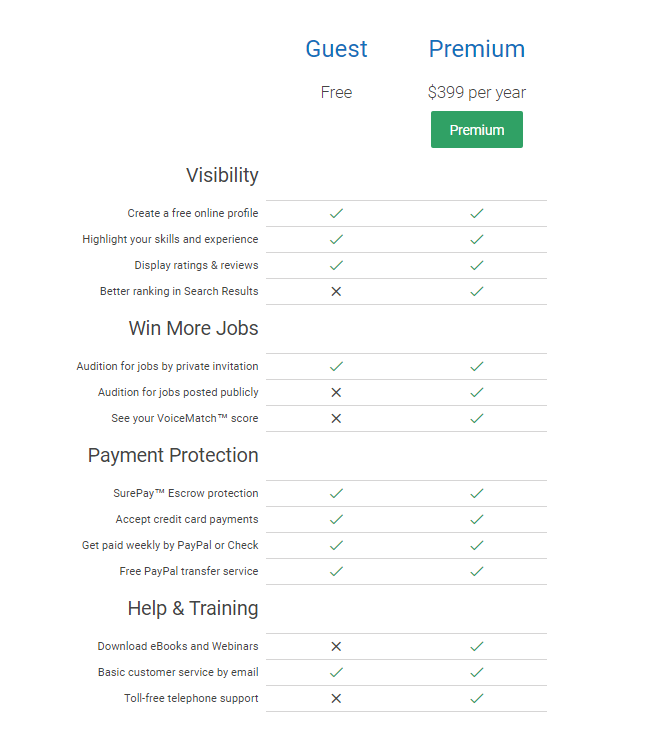
Task: Click Guest checkmark for SurePay Escrow protection
Action: tap(336, 493)
